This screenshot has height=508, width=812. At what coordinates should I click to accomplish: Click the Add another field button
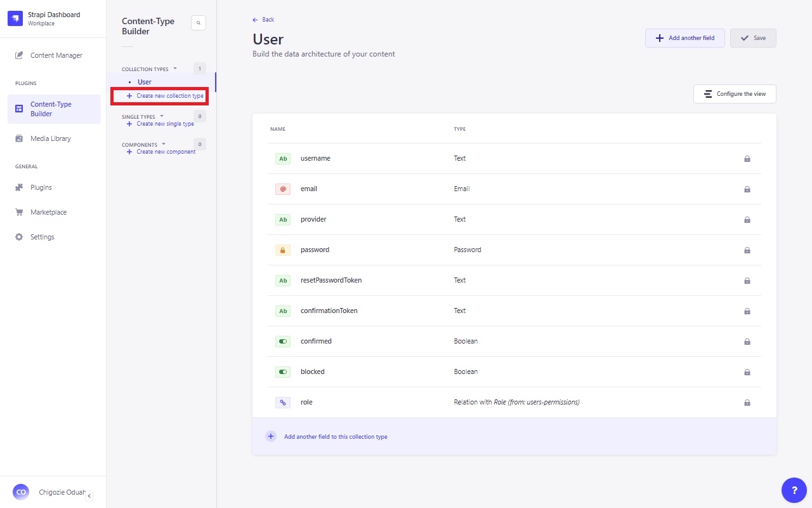(x=684, y=38)
